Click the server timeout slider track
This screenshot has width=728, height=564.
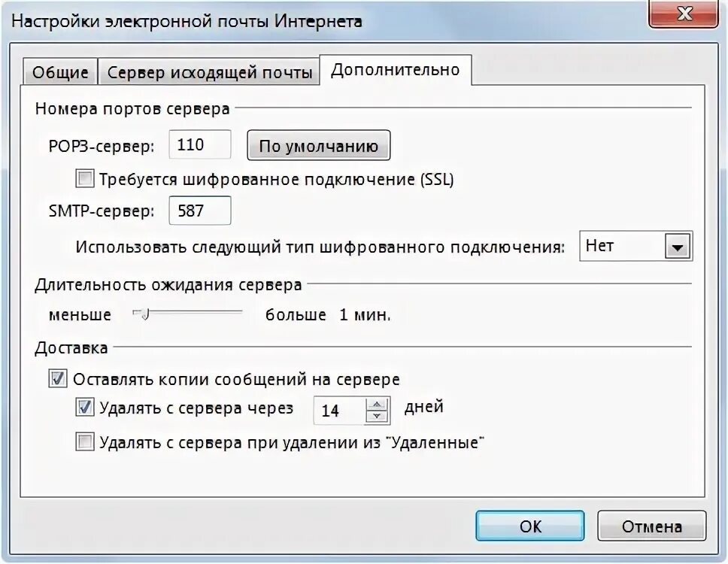pos(187,313)
